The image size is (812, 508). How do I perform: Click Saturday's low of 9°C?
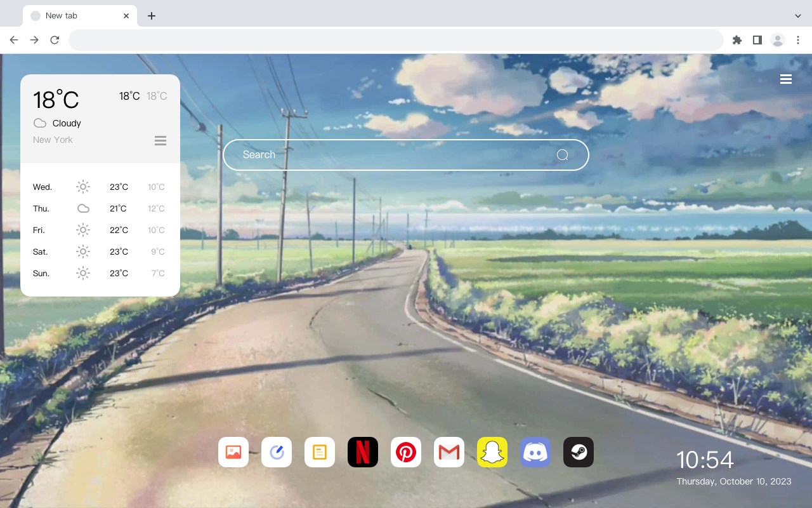(158, 251)
